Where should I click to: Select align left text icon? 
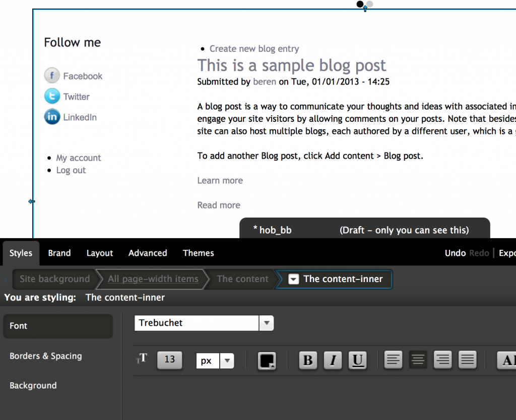394,360
